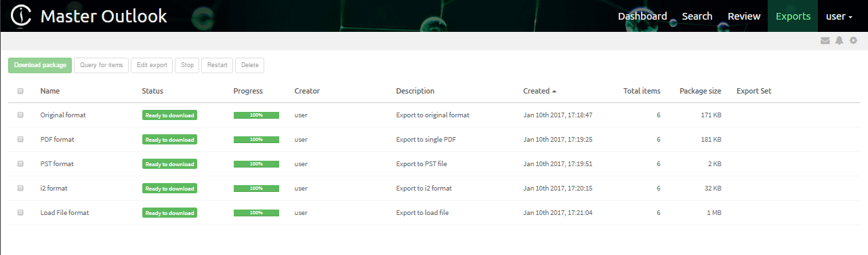Click the Download package button
868x255 pixels.
click(x=40, y=65)
